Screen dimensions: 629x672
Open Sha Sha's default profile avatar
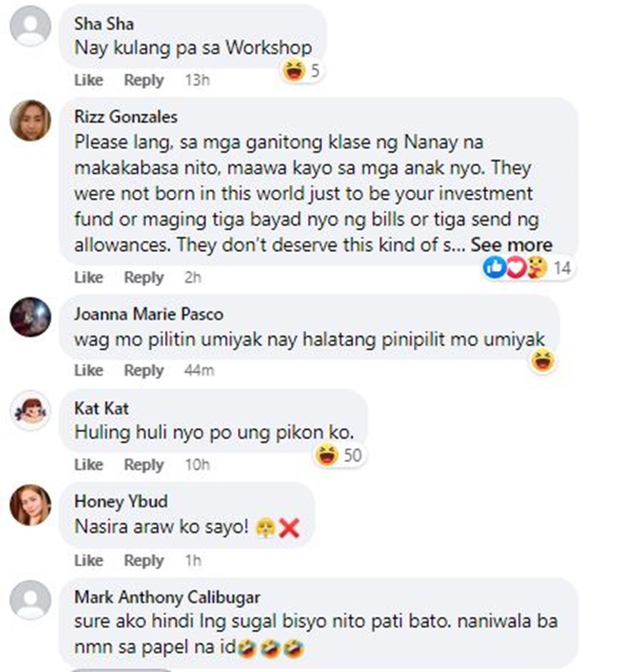pos(30,26)
